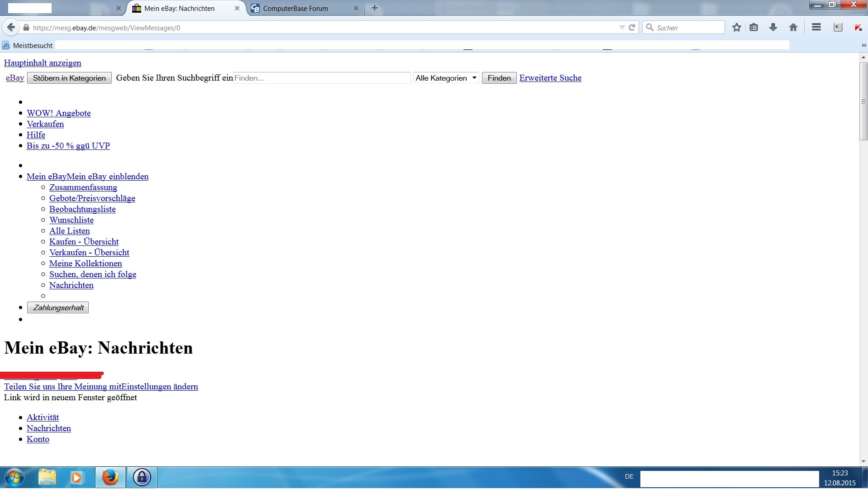Click the Firefox taskbar icon
Viewport: 868px width, 489px height.
[110, 477]
